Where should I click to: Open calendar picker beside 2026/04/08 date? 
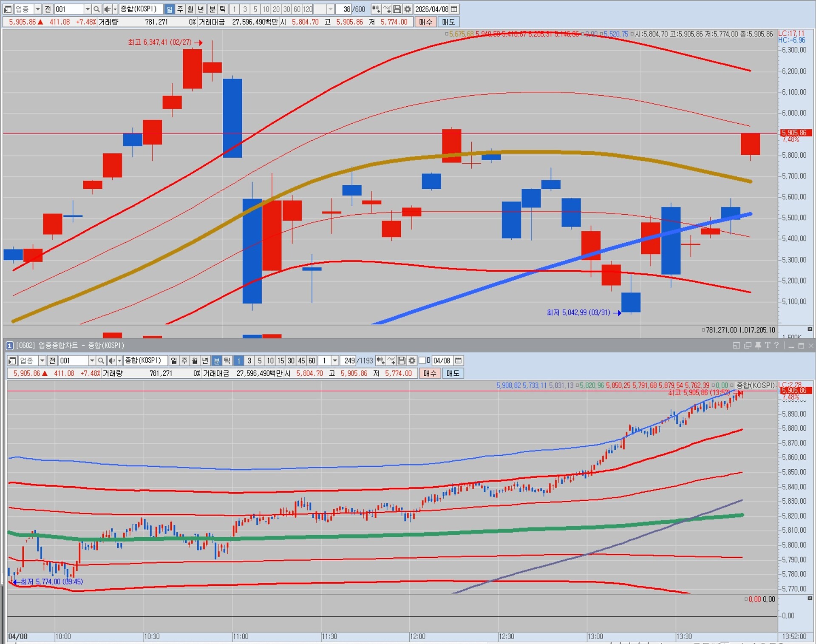pyautogui.click(x=454, y=9)
